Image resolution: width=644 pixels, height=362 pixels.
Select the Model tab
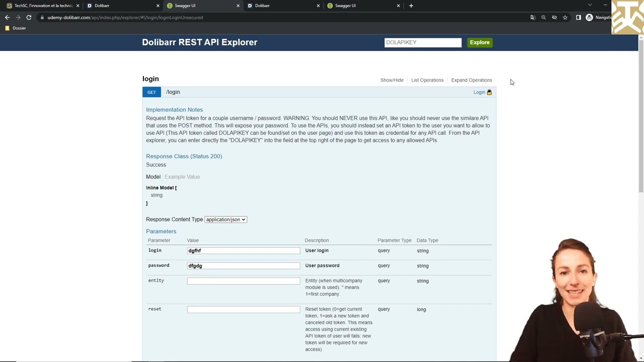click(x=153, y=177)
